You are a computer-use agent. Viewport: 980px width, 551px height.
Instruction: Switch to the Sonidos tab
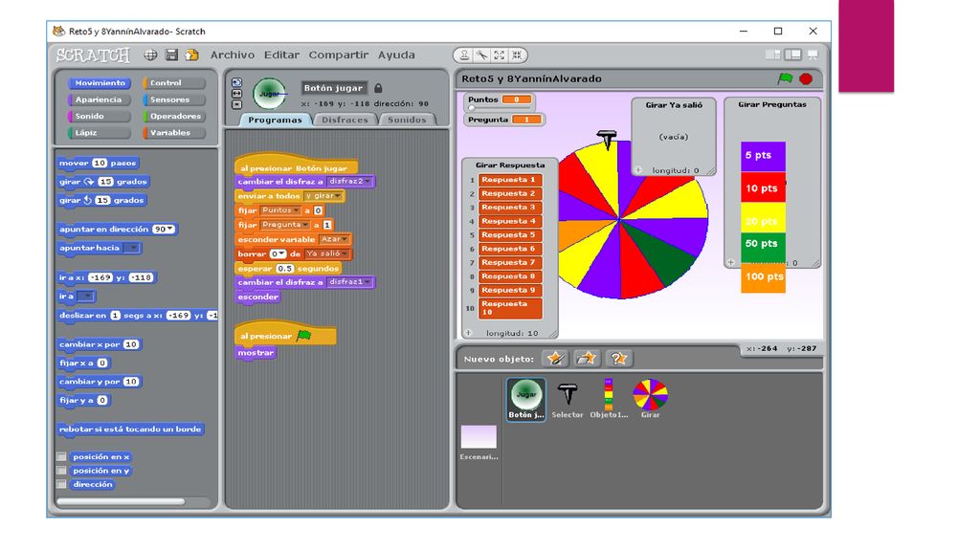pos(406,120)
